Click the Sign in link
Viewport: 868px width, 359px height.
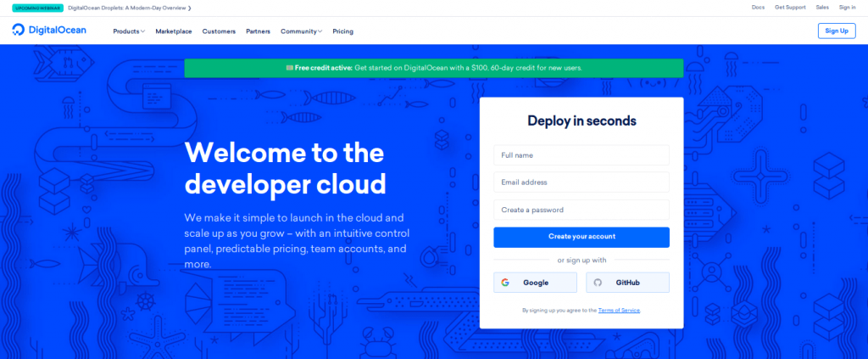[x=847, y=8]
